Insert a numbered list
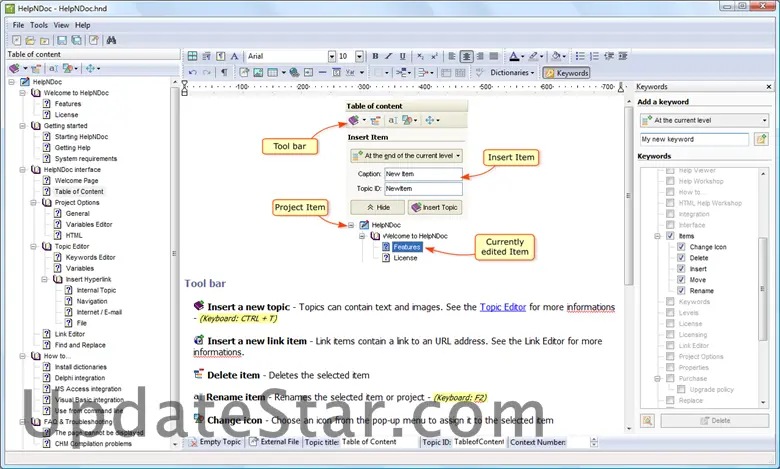Viewport: 780px width, 469px height. [x=594, y=56]
